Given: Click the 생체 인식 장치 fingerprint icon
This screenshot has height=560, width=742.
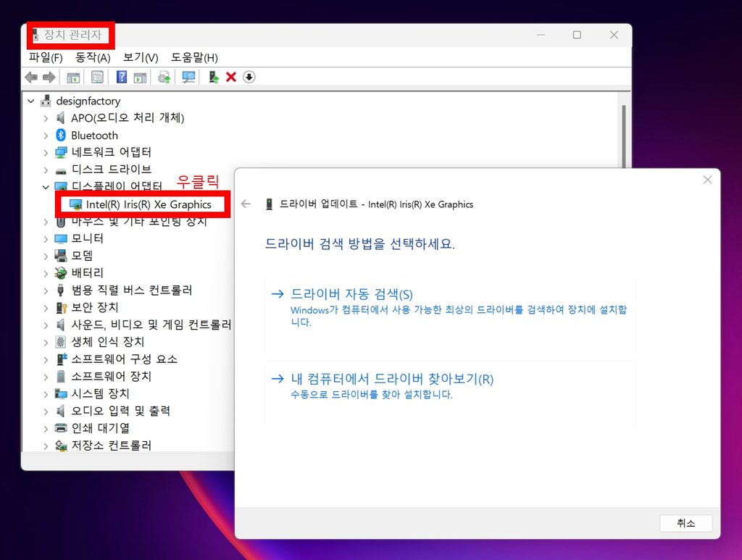Looking at the screenshot, I should [x=61, y=341].
